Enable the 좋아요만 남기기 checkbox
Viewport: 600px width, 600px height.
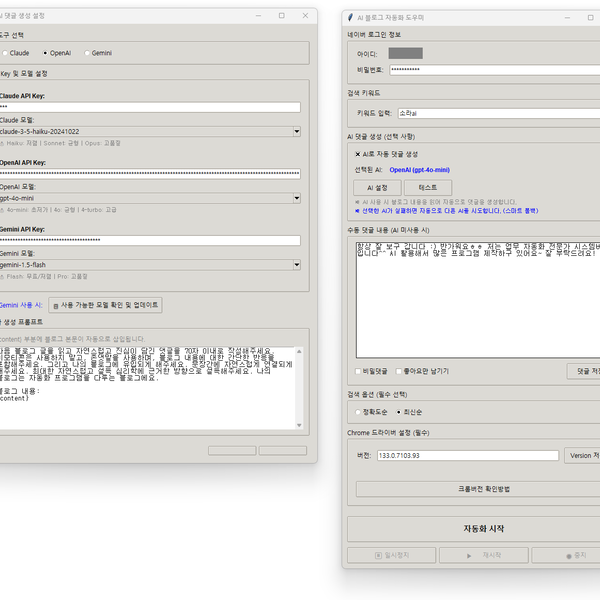click(x=399, y=371)
